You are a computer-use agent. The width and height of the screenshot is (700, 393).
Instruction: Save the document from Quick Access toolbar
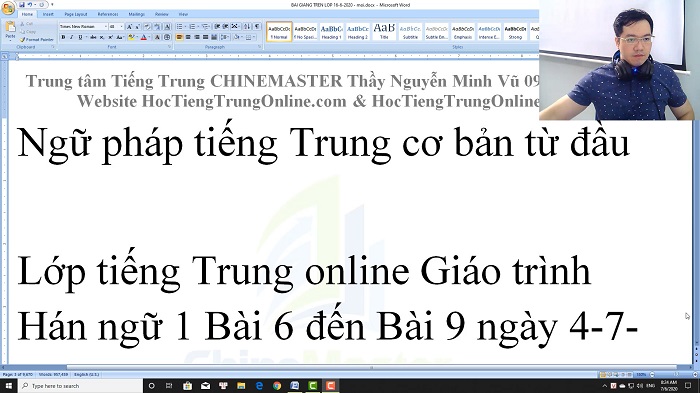(22, 4)
